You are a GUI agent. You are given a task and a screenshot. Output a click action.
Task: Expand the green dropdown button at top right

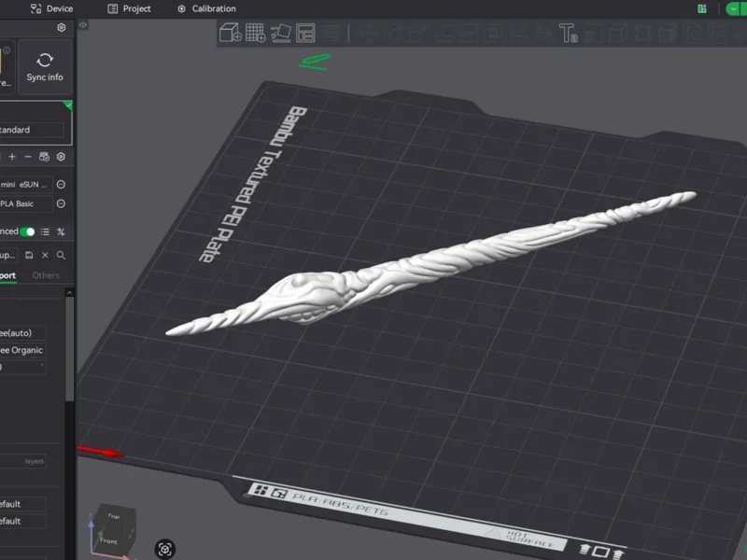(x=734, y=8)
